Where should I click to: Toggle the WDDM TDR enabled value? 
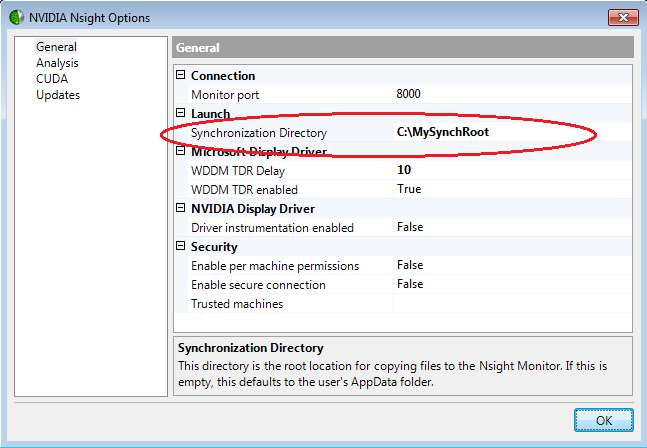pyautogui.click(x=510, y=189)
